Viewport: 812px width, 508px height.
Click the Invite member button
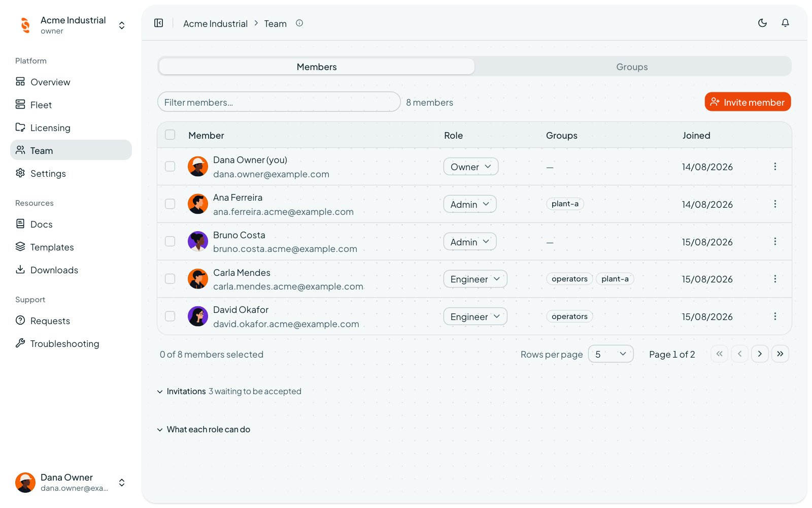pyautogui.click(x=748, y=102)
